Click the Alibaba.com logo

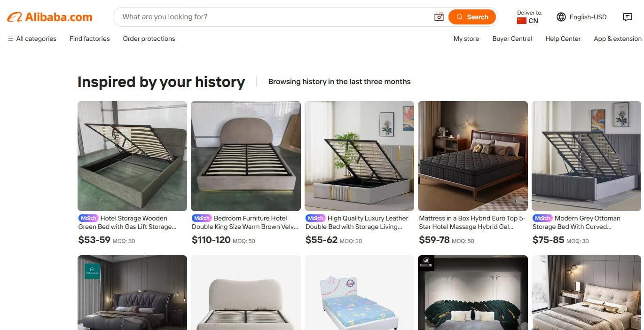[x=49, y=16]
